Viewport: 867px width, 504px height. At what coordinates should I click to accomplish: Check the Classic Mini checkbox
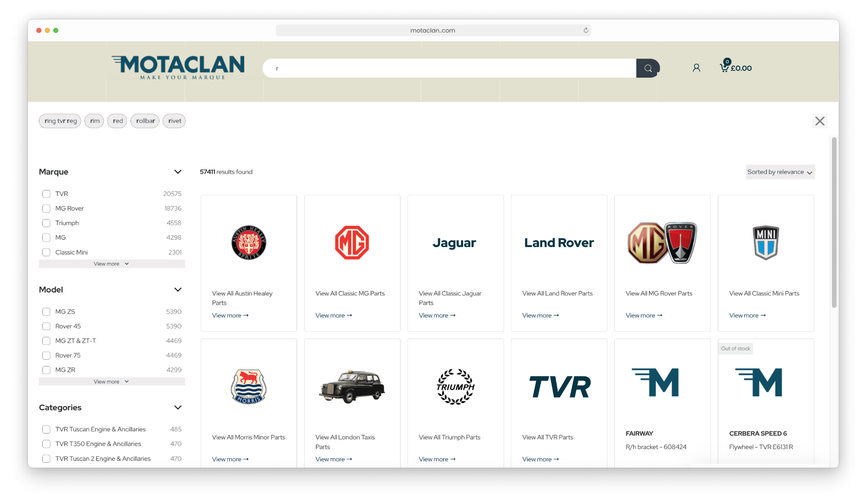[47, 252]
